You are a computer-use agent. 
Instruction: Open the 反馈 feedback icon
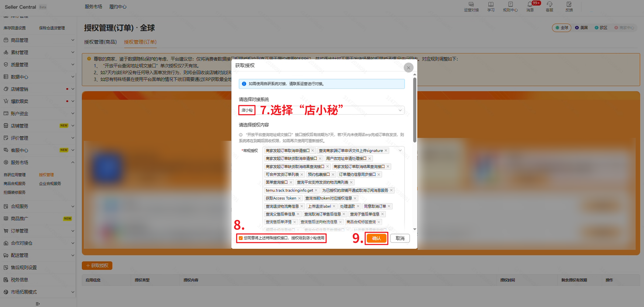click(x=569, y=5)
